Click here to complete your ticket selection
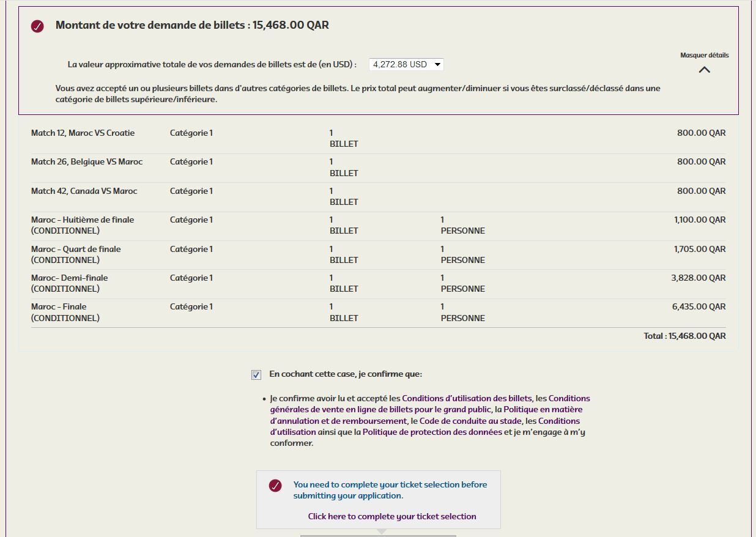The width and height of the screenshot is (756, 537). pyautogui.click(x=392, y=516)
